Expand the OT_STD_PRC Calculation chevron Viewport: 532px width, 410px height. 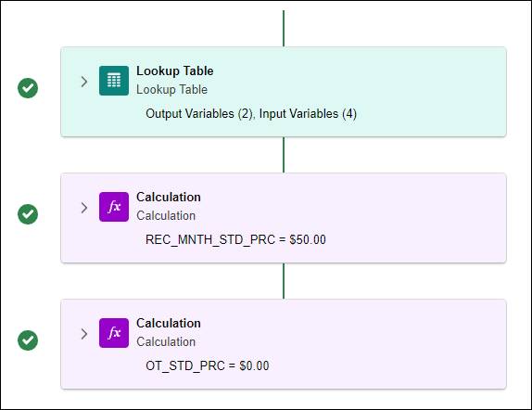(84, 334)
